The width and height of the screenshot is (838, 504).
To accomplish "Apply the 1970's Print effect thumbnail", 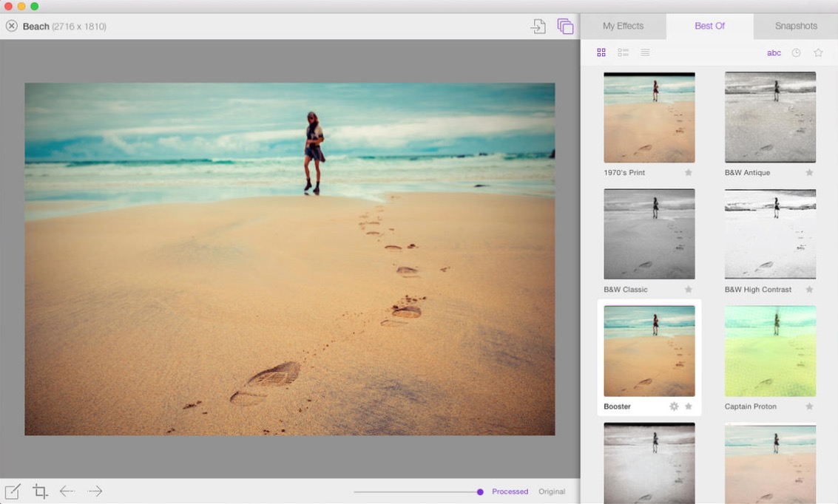I will [x=649, y=118].
